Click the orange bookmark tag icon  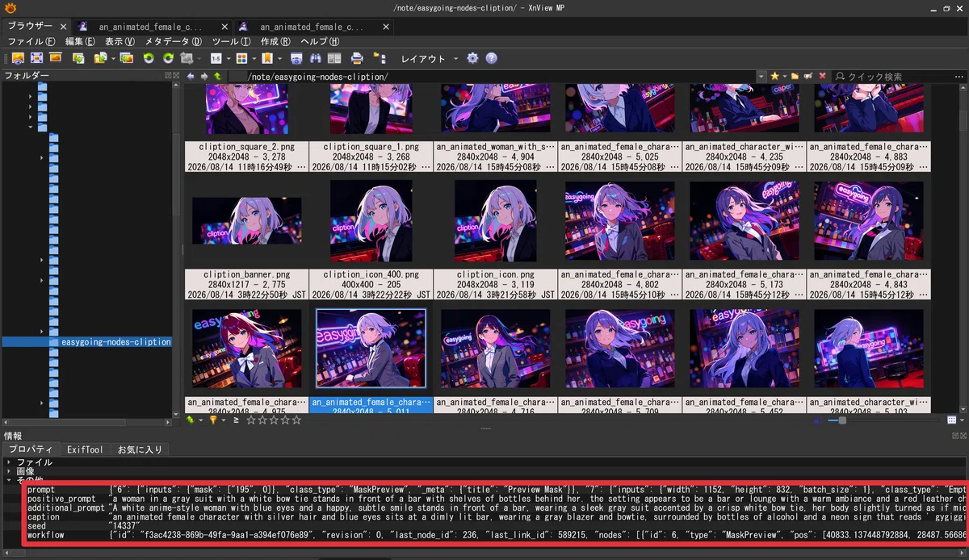click(x=266, y=58)
